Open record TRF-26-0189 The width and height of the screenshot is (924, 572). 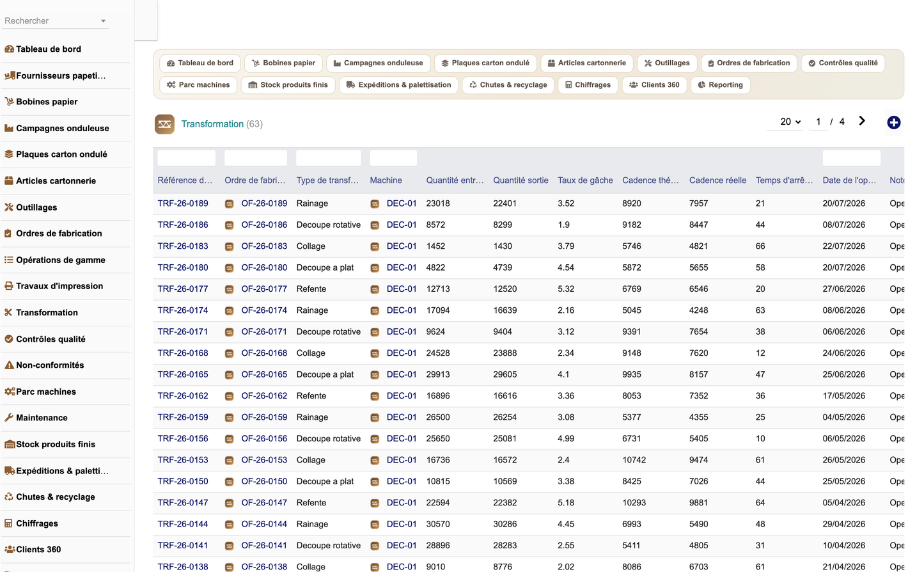pyautogui.click(x=183, y=203)
